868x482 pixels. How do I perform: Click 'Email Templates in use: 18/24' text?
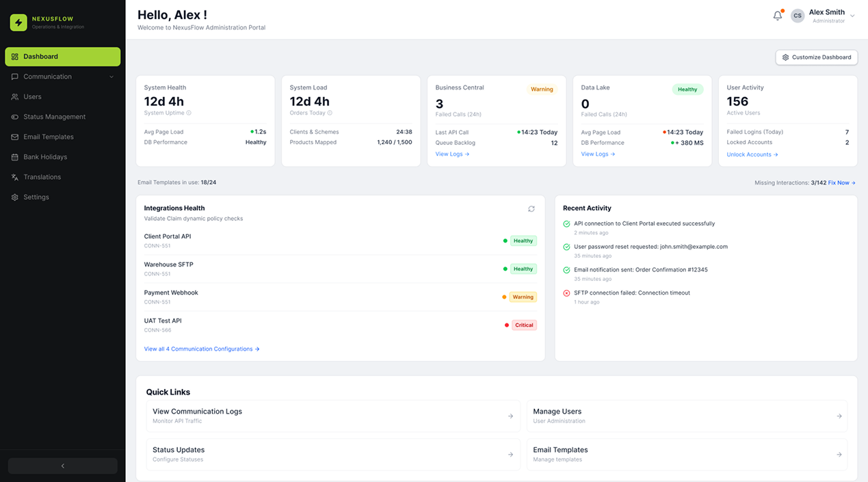pyautogui.click(x=177, y=183)
